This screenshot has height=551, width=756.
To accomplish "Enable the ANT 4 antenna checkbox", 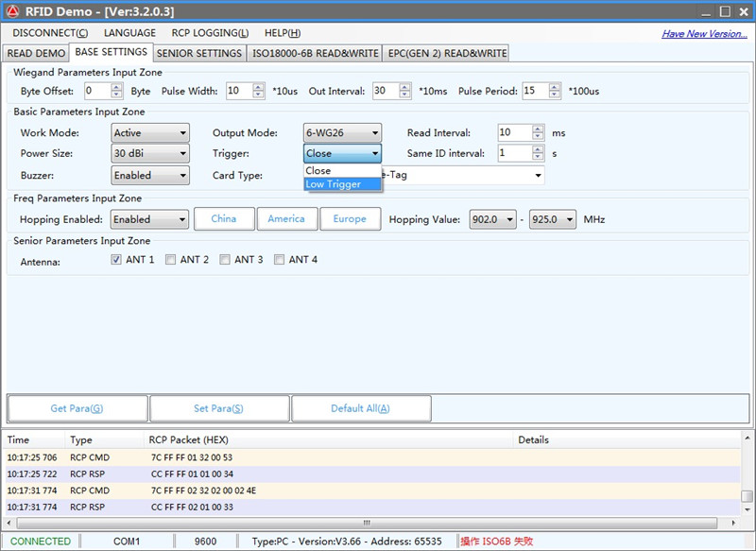I will point(279,259).
